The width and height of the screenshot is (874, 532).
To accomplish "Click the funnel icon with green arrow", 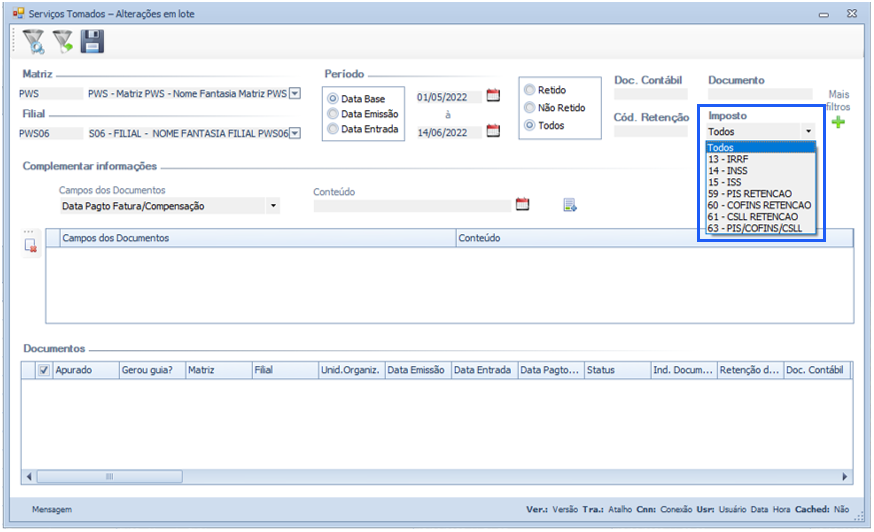I will tap(63, 41).
